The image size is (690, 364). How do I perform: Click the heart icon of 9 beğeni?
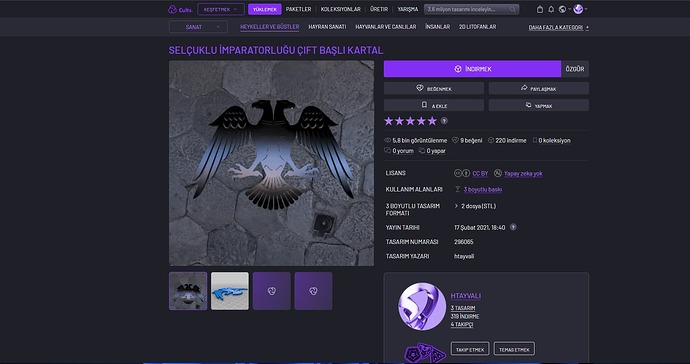point(455,140)
